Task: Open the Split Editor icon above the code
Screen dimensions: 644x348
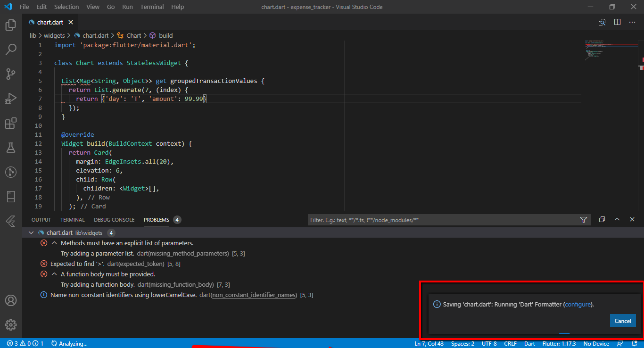Action: coord(617,22)
